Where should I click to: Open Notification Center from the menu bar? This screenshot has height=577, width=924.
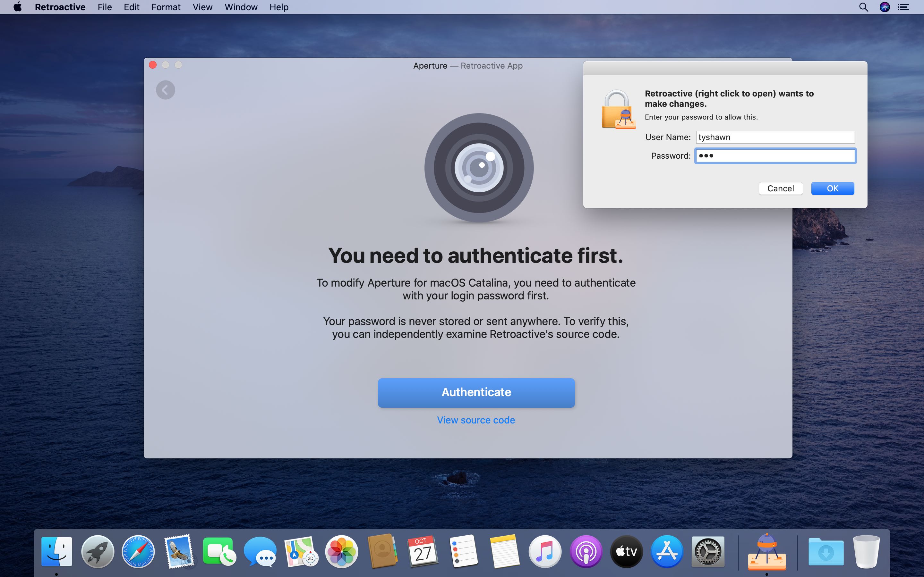pyautogui.click(x=903, y=7)
